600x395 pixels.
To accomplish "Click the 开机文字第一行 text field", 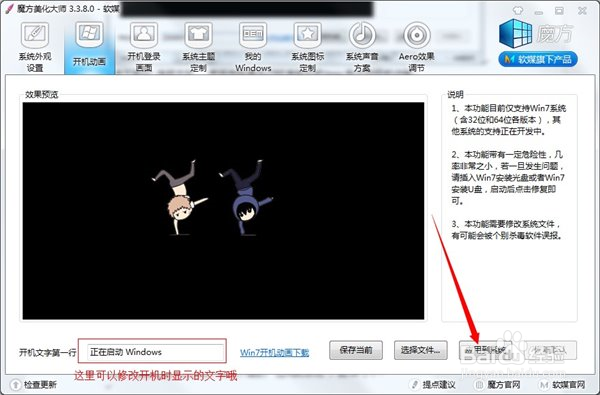I will pyautogui.click(x=155, y=351).
